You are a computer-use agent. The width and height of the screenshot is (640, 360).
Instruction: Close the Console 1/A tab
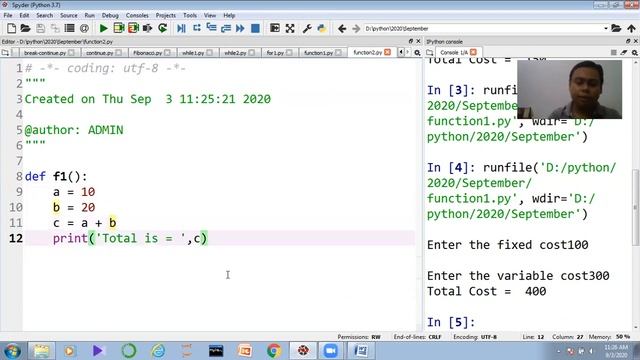coord(473,52)
